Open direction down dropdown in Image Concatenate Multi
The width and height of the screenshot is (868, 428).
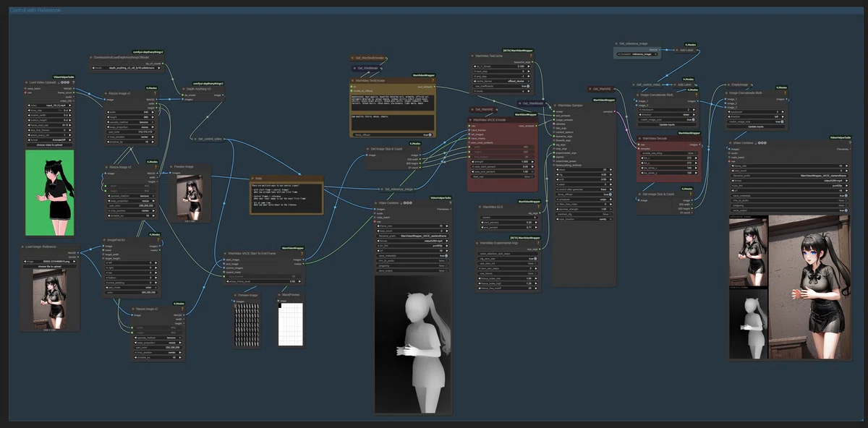click(667, 114)
